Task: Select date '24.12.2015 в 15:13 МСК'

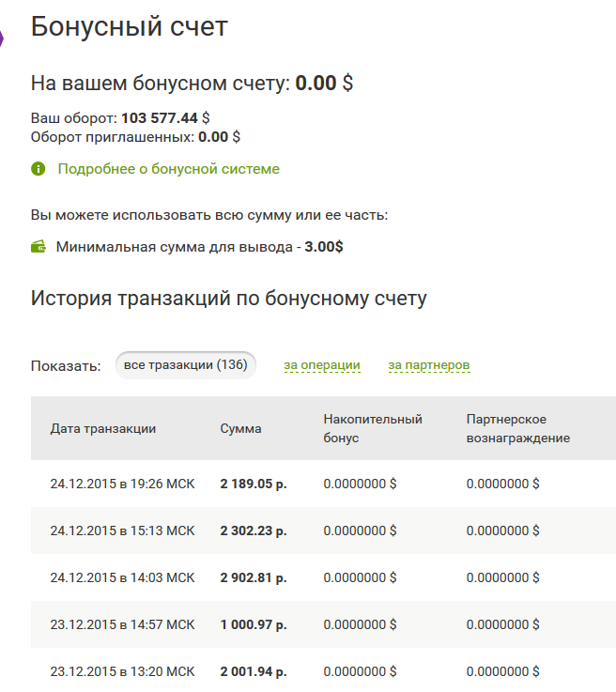Action: (122, 531)
